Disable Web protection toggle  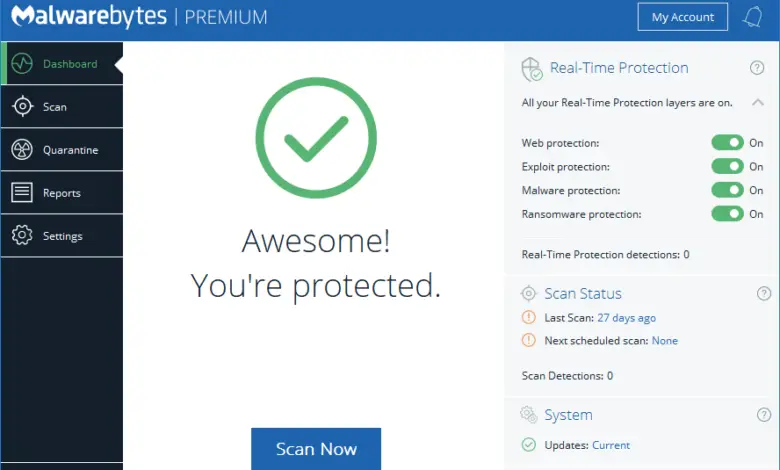(x=727, y=143)
